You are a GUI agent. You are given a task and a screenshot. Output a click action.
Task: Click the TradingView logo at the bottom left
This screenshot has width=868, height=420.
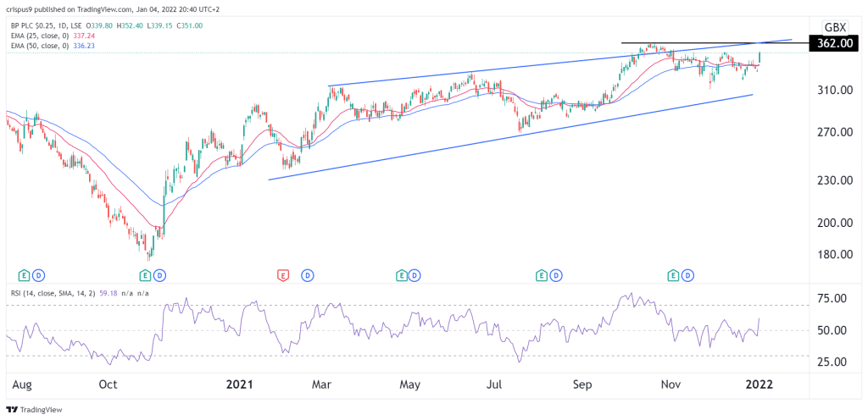click(34, 410)
